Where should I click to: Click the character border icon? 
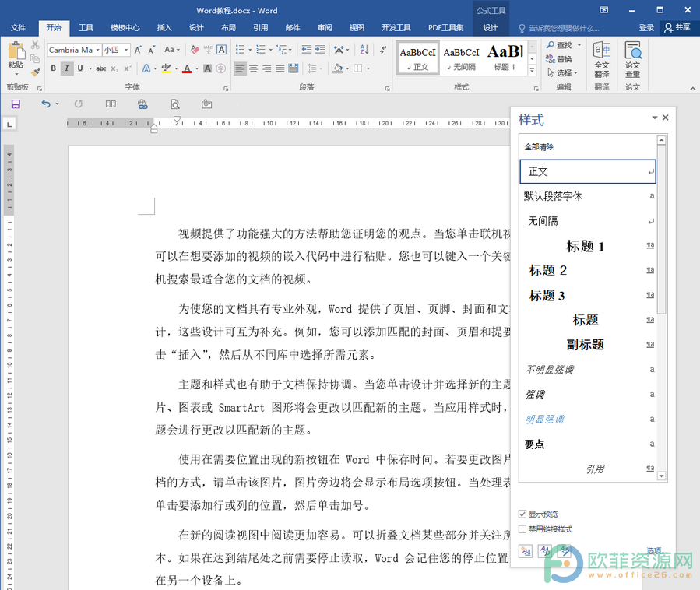point(221,50)
